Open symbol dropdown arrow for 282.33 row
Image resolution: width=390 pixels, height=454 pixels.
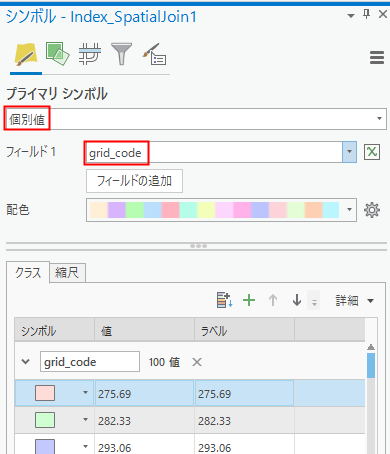[x=85, y=420]
